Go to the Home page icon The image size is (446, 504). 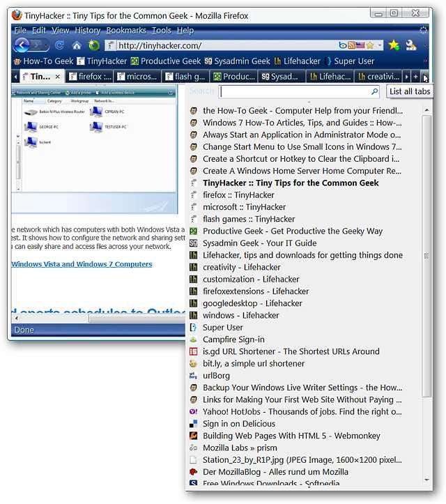tap(77, 45)
